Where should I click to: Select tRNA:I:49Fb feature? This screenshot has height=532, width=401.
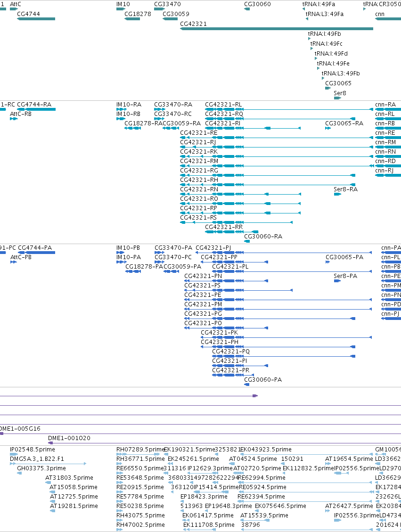coord(309,39)
